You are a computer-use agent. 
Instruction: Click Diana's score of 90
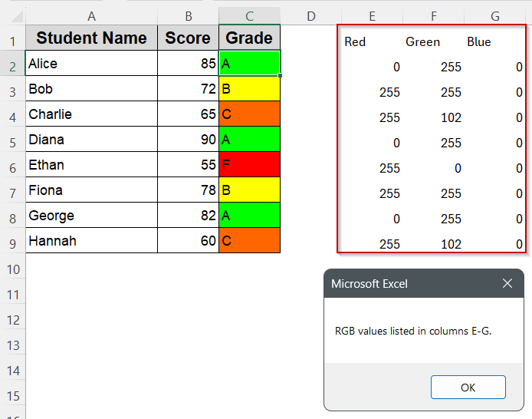pyautogui.click(x=189, y=139)
